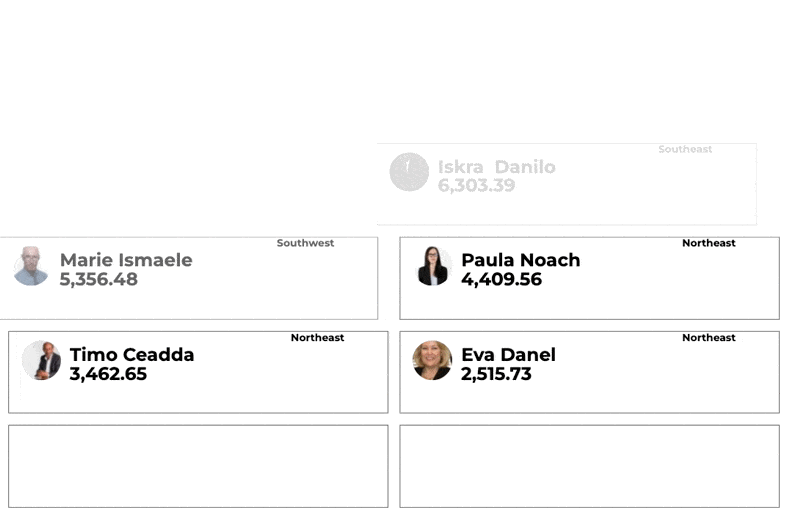Click the 4,409.56 sales value

coord(501,279)
